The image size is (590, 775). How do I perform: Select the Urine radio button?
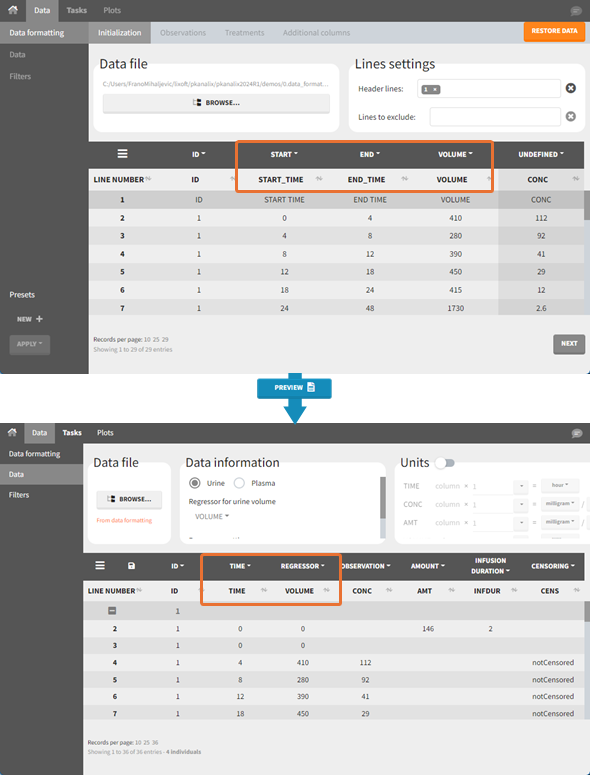point(195,483)
